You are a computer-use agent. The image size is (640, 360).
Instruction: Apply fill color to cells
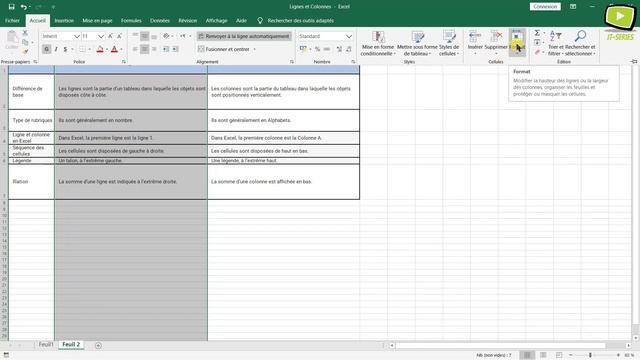click(x=100, y=49)
